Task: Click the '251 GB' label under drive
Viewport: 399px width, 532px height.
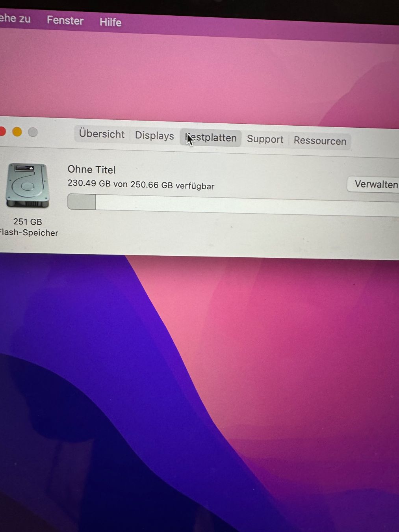Action: pyautogui.click(x=28, y=222)
